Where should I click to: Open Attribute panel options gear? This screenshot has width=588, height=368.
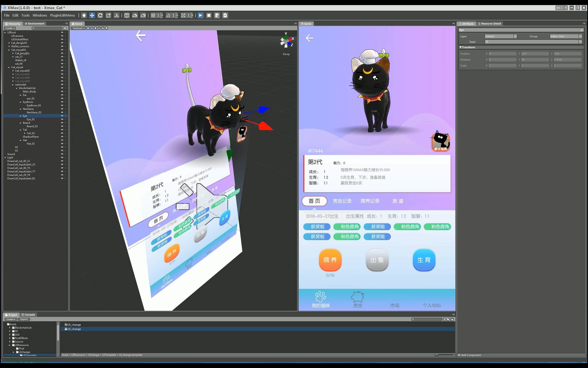pyautogui.click(x=584, y=24)
